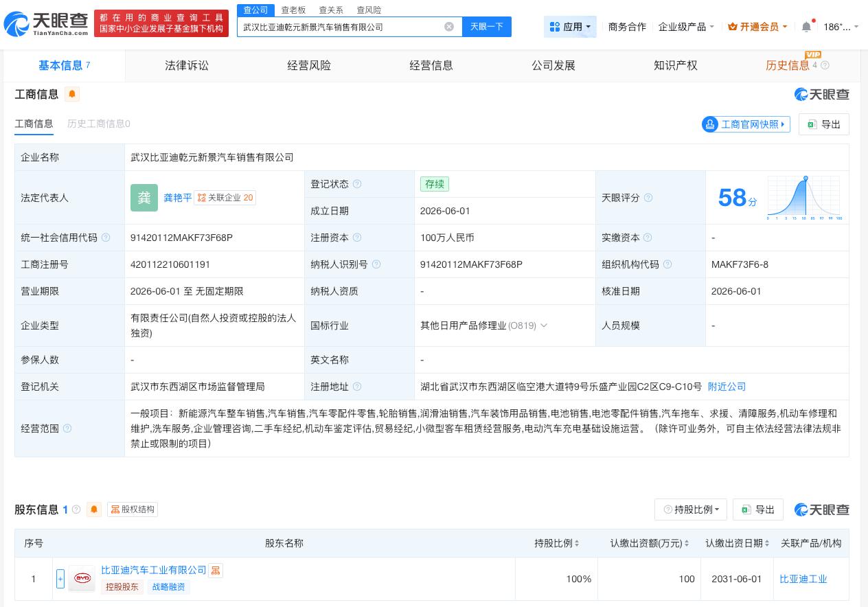Screen dimensions: 868x607
Task: Click the help icon next to 经营范围
Action: coord(67,428)
